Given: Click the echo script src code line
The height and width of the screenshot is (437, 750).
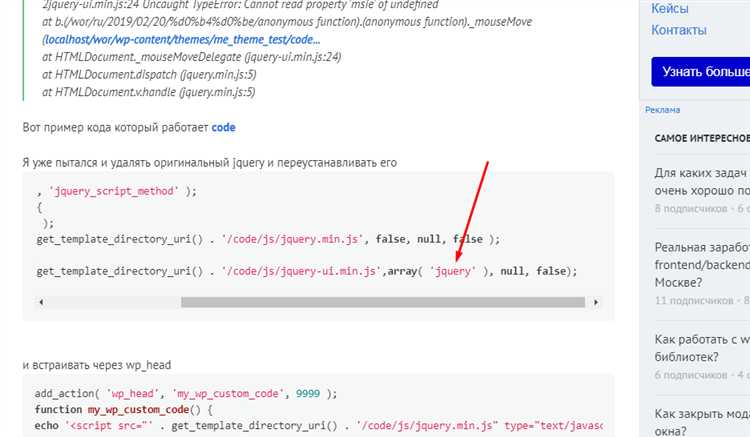Looking at the screenshot, I should point(319,426).
